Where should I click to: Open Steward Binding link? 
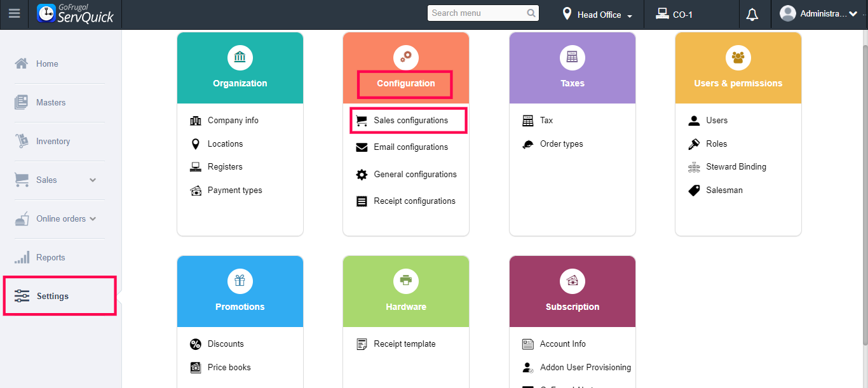point(736,167)
